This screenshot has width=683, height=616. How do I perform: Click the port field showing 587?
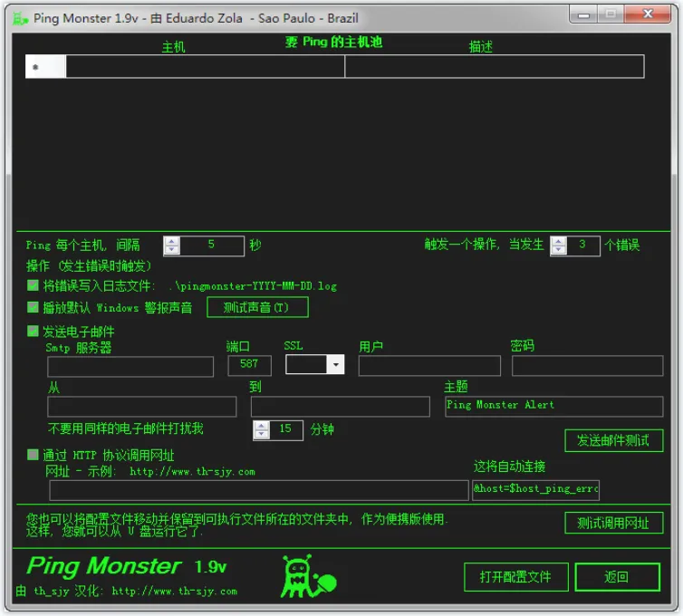click(249, 365)
